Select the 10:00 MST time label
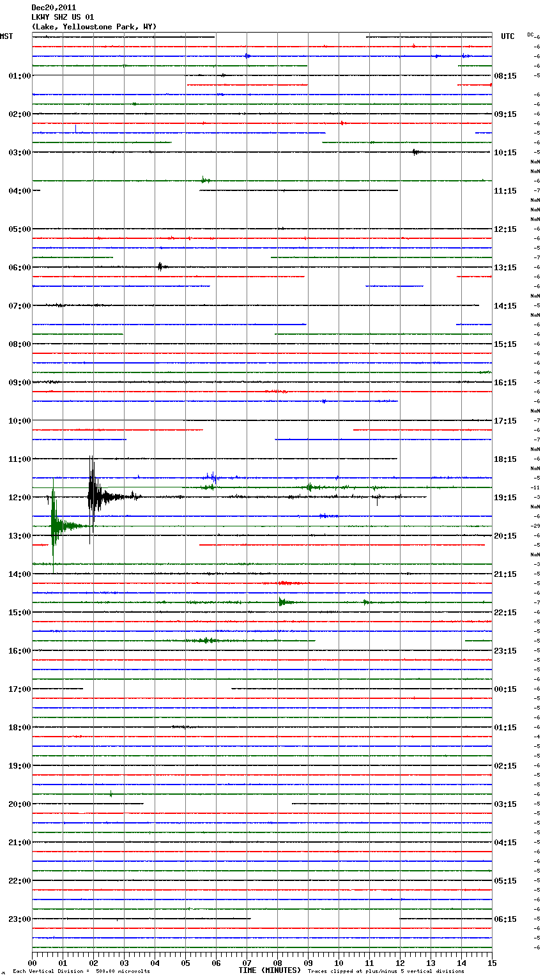 [20, 421]
